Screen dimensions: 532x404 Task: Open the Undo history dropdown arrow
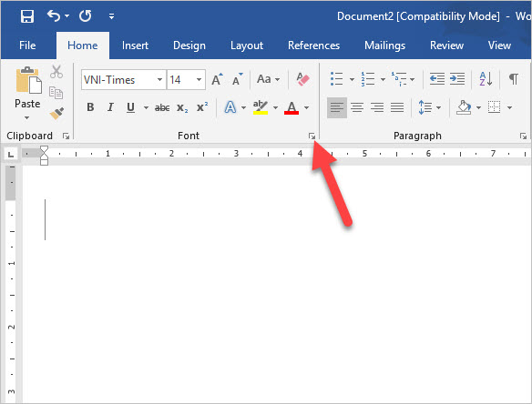pyautogui.click(x=66, y=16)
